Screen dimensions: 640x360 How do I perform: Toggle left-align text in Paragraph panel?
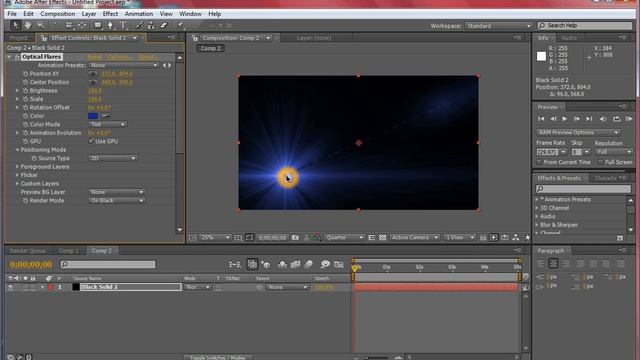(x=541, y=264)
